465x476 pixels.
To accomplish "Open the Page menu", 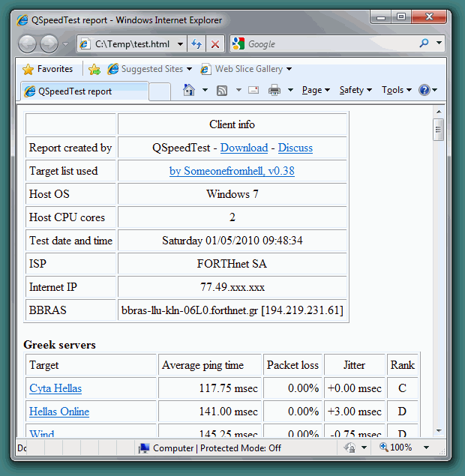I will [316, 90].
